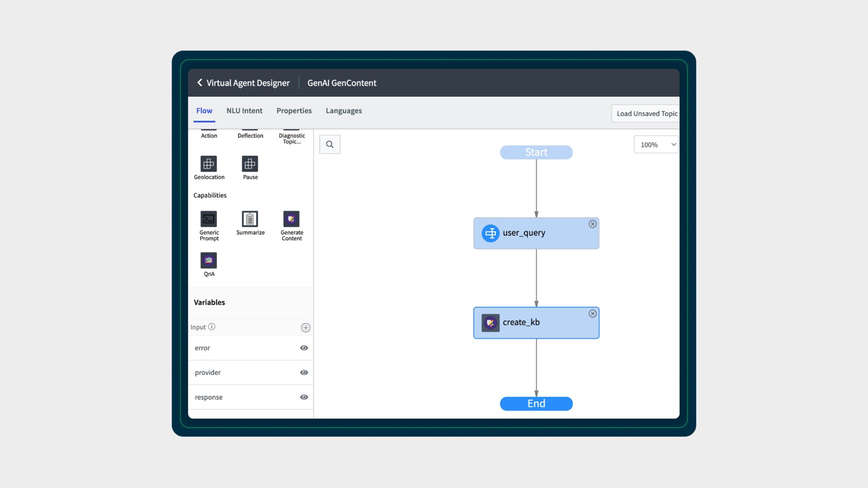Toggle visibility of the error variable

[304, 347]
